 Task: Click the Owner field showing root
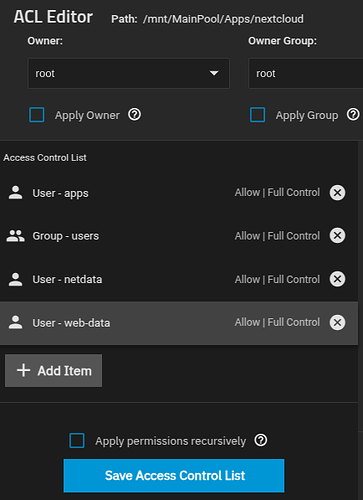coord(129,73)
